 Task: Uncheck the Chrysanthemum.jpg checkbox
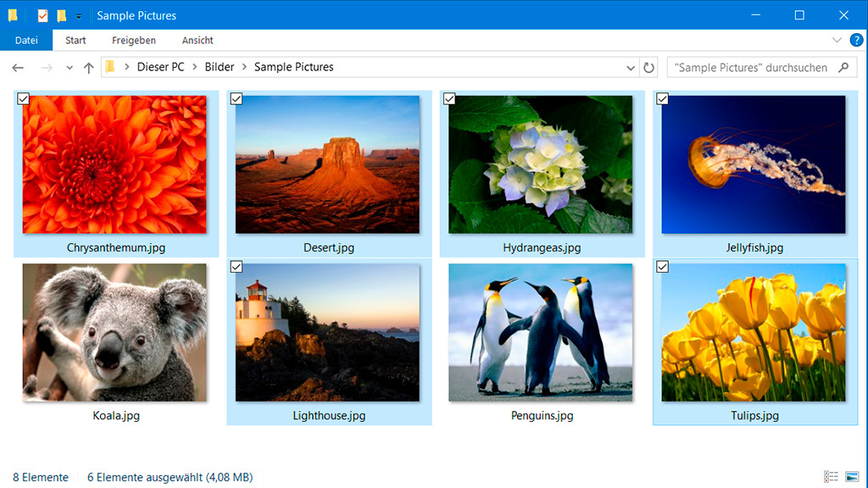23,99
